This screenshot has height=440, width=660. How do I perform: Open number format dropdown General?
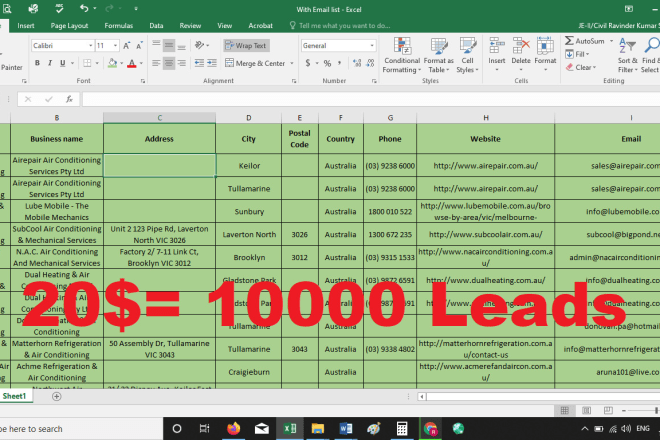[372, 45]
